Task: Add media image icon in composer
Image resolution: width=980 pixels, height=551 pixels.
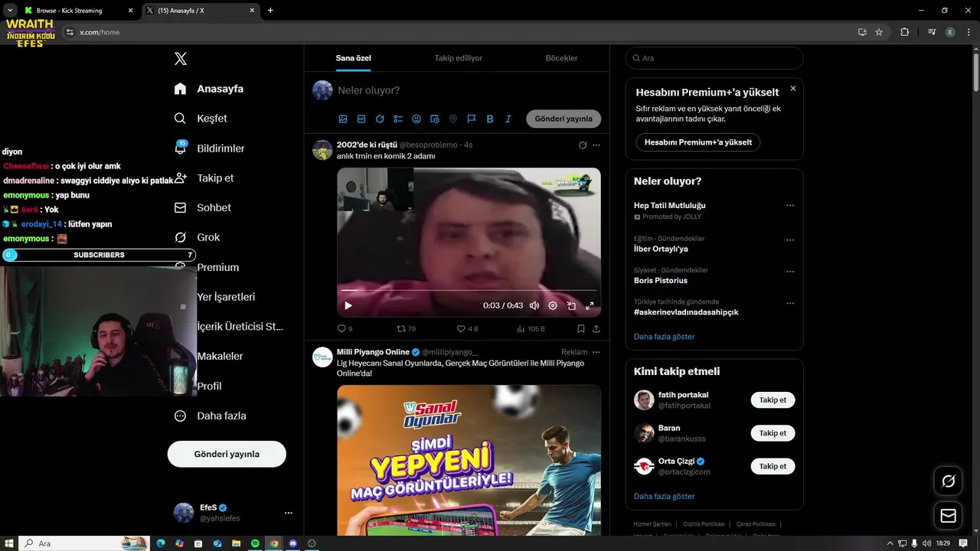Action: point(343,119)
